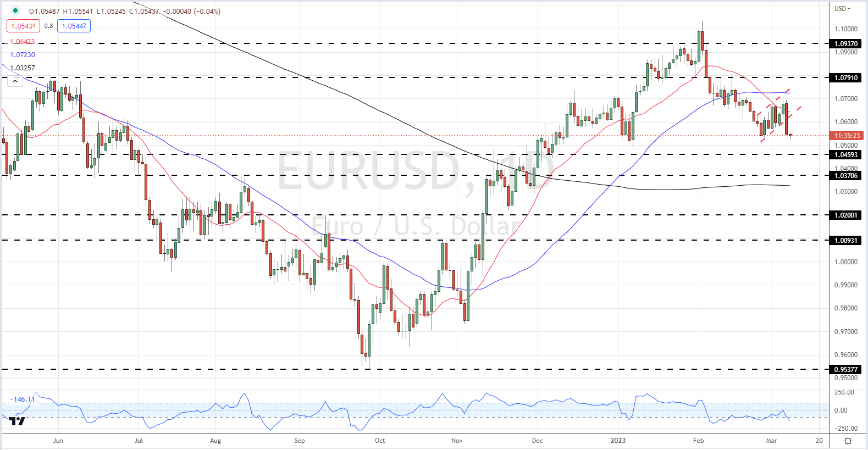Click the CCI value -146.11
Viewport: 868px width, 450px height.
tap(23, 399)
